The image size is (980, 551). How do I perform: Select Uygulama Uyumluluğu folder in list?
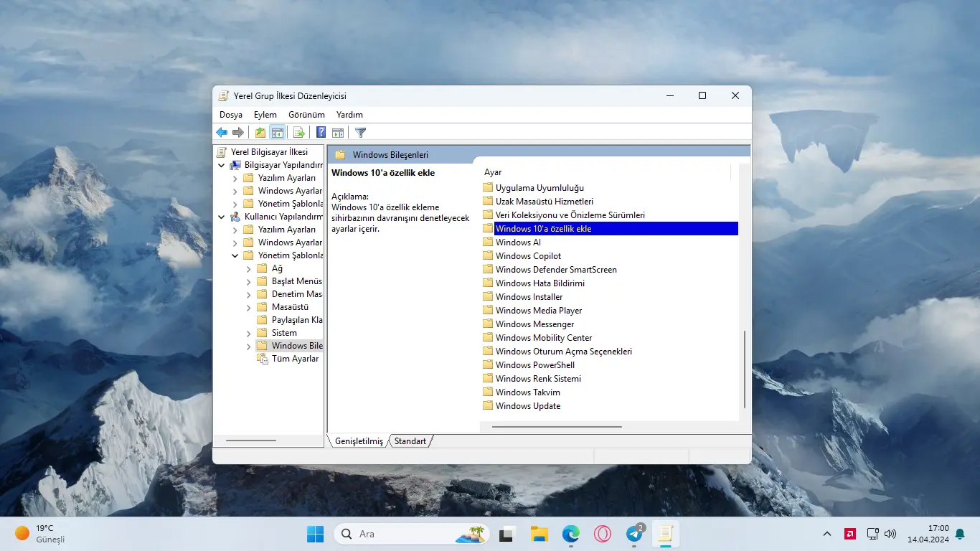pyautogui.click(x=540, y=188)
